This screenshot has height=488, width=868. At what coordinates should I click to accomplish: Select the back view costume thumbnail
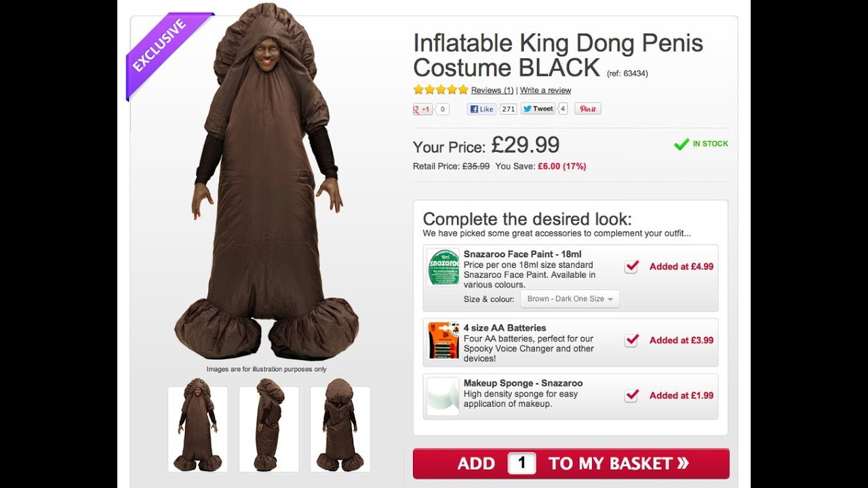[x=340, y=429]
